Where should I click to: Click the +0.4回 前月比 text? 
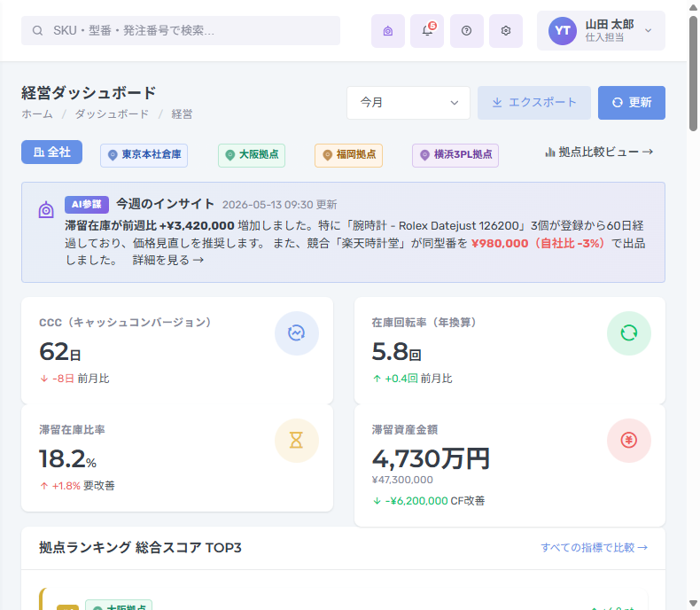point(413,379)
